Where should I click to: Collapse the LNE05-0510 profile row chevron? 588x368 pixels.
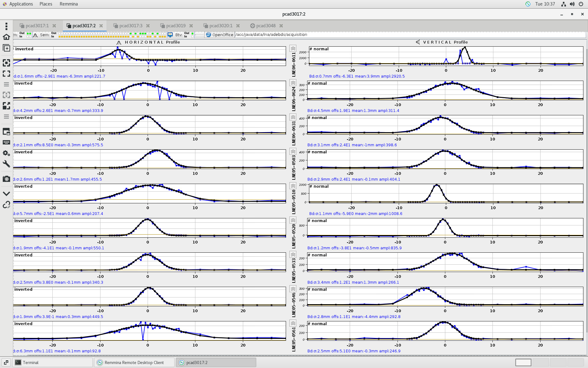coord(293,186)
